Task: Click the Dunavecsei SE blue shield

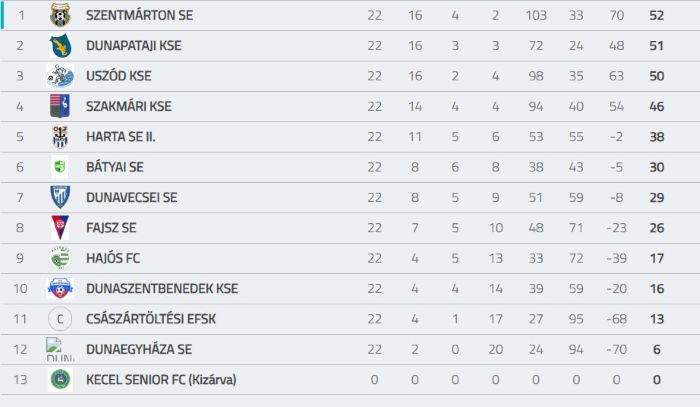Action: point(60,197)
